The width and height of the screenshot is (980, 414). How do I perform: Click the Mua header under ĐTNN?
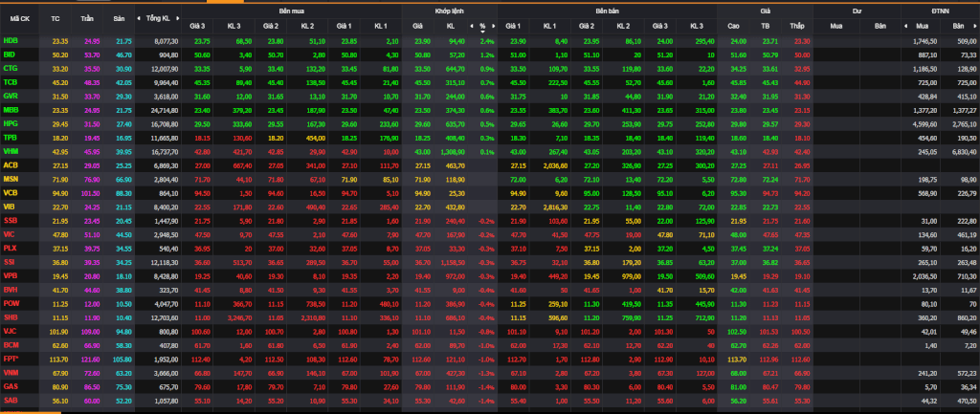(x=922, y=26)
